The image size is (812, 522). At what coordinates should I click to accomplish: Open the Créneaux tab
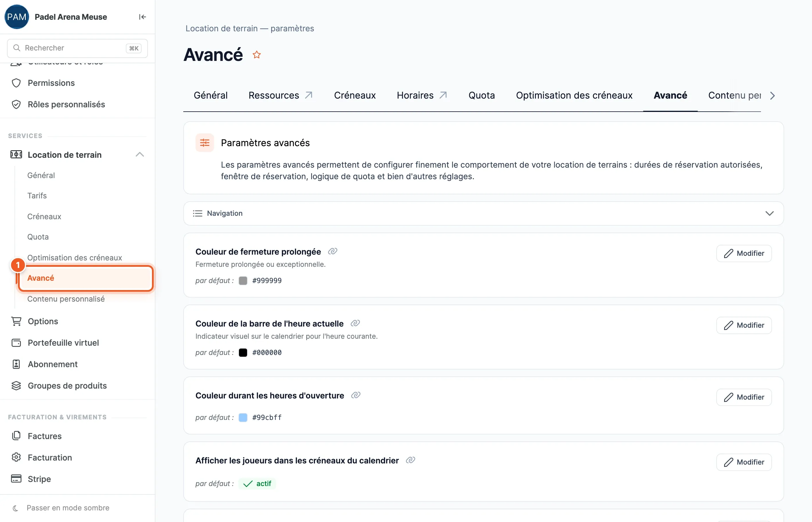355,95
